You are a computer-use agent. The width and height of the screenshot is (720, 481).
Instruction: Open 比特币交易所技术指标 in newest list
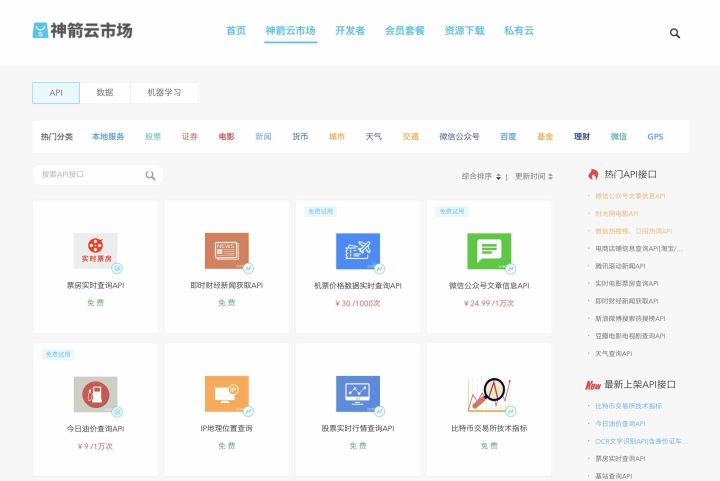pyautogui.click(x=628, y=406)
